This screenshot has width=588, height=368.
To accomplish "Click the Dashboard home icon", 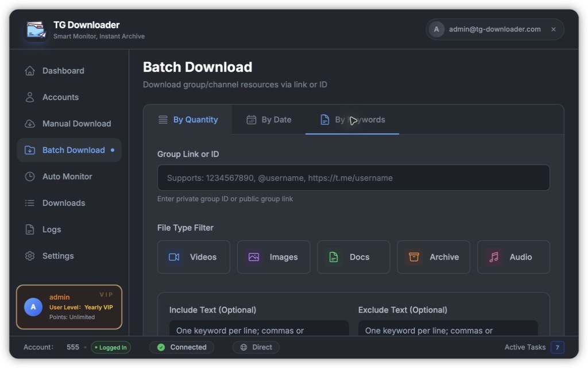I will 30,71.
